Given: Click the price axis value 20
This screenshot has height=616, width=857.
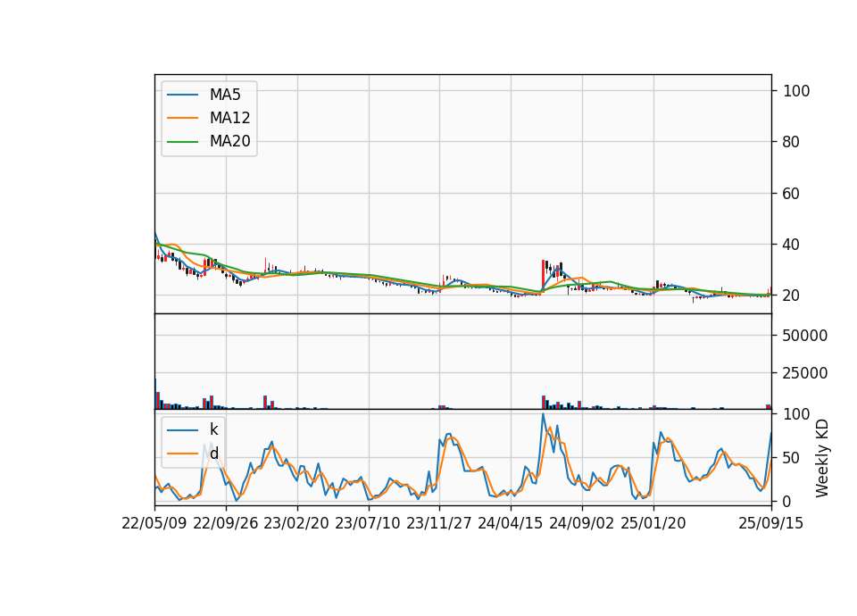Looking at the screenshot, I should tap(792, 296).
